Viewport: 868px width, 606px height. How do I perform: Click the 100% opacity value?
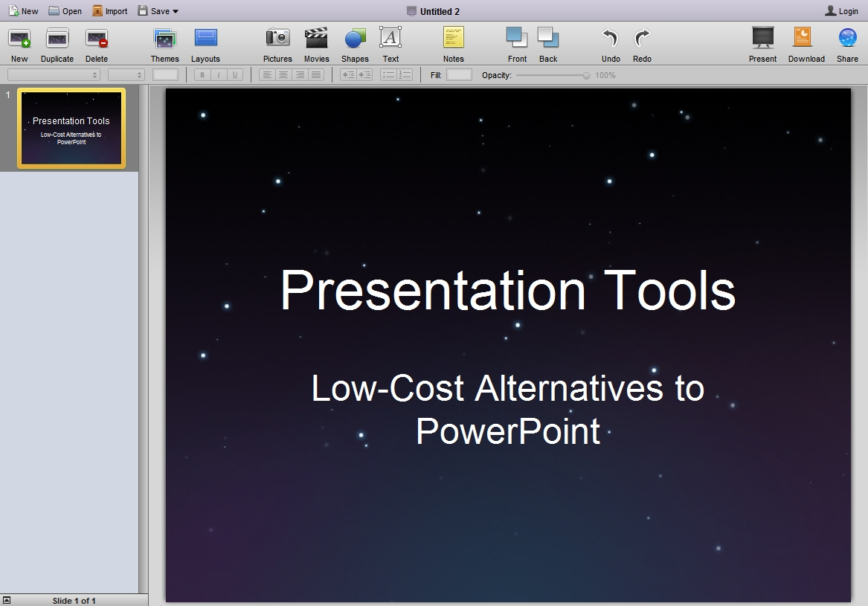605,75
